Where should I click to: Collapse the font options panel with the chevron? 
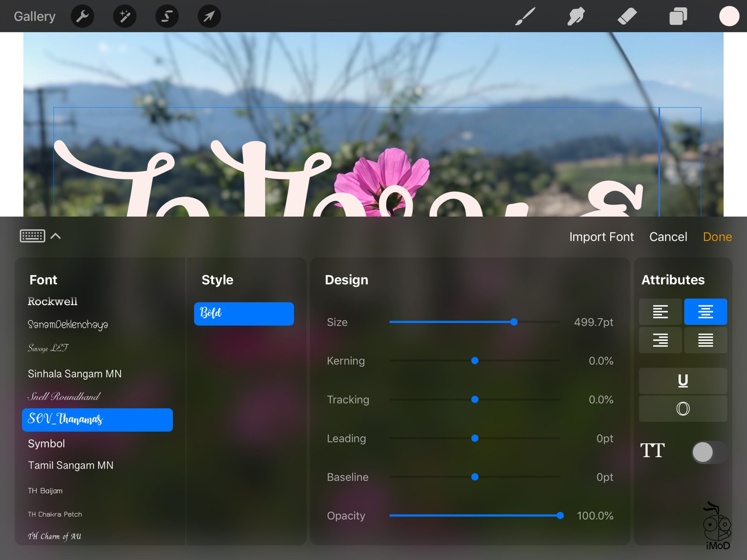click(56, 236)
